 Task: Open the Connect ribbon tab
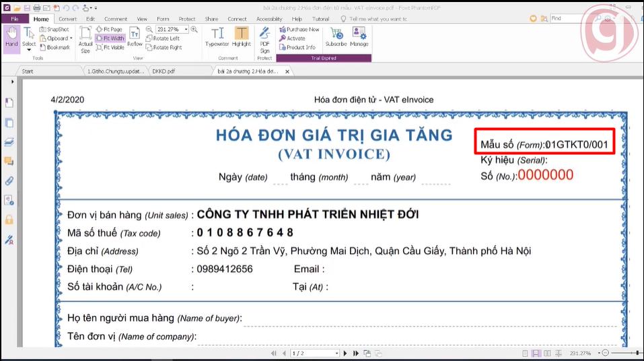237,19
